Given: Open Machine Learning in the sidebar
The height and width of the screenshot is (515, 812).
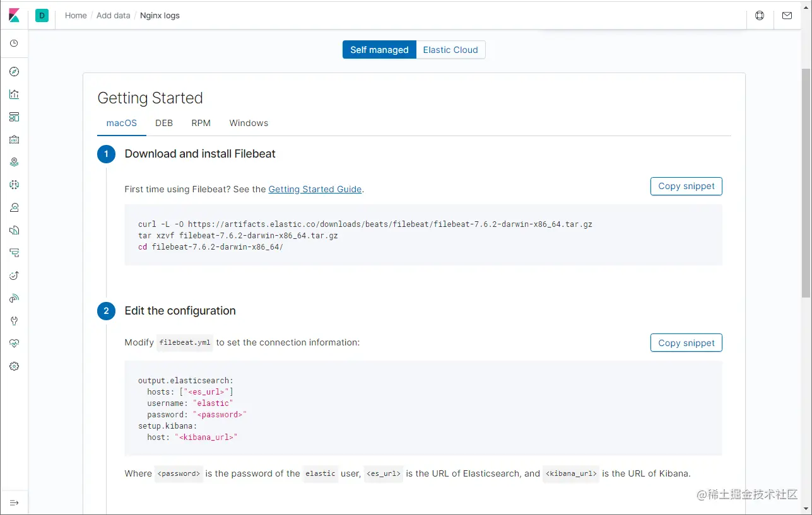Looking at the screenshot, I should 15,185.
